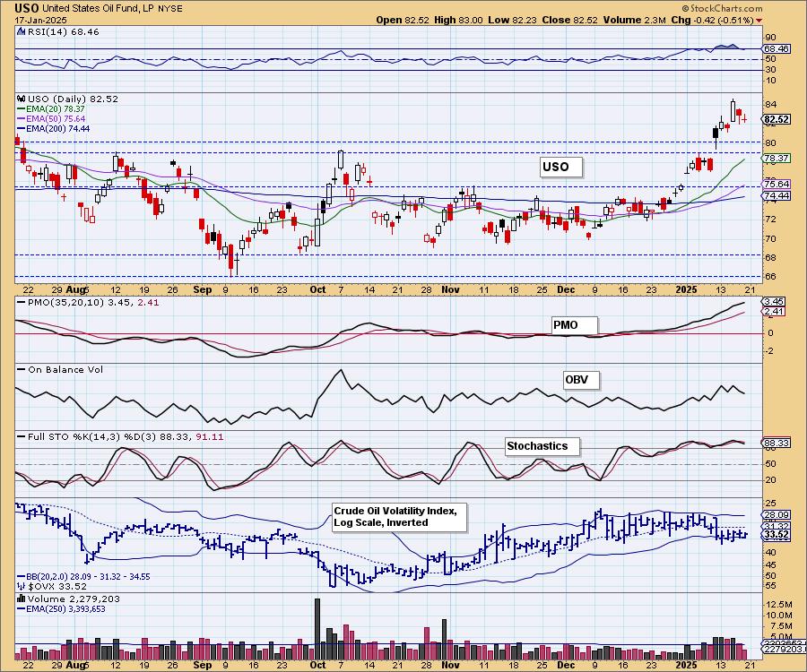Click the 'Close 82.52' header value
This screenshot has height=672, width=807.
click(569, 20)
